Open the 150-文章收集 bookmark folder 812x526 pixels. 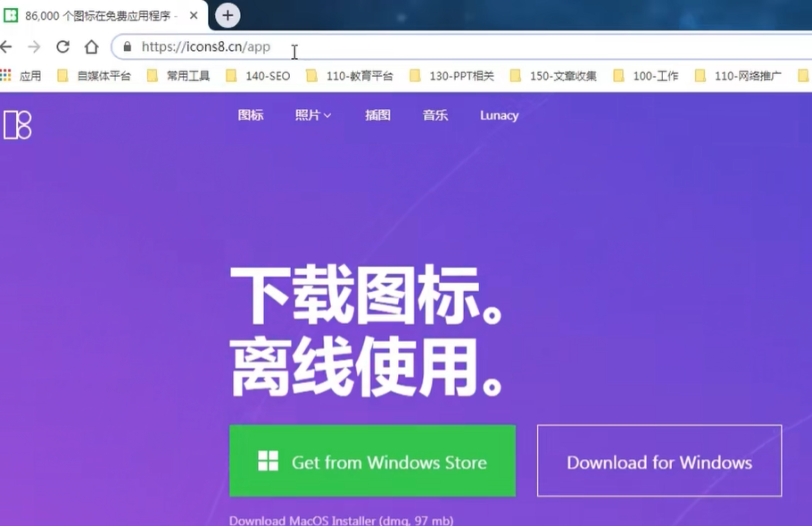point(553,76)
